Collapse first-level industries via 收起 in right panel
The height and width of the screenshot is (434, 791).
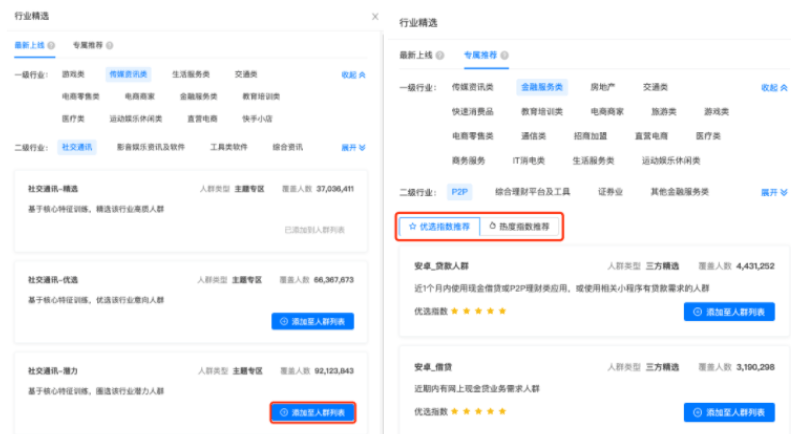point(774,88)
